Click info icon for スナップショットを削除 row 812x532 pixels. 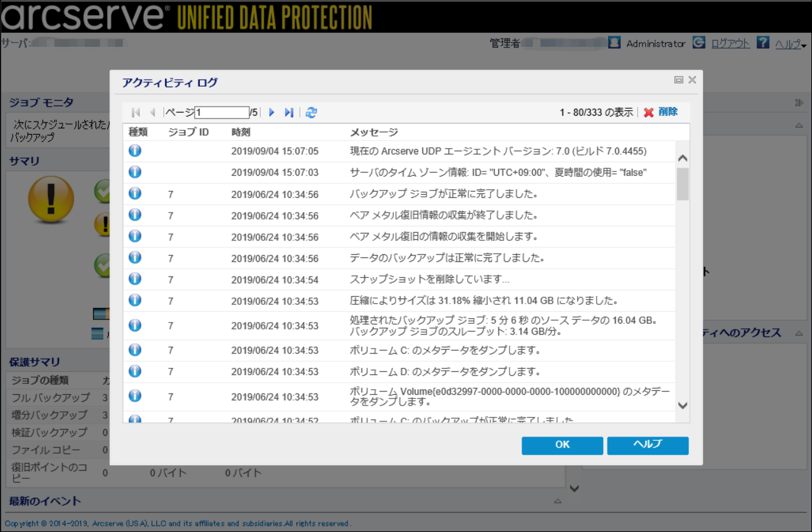coord(135,279)
